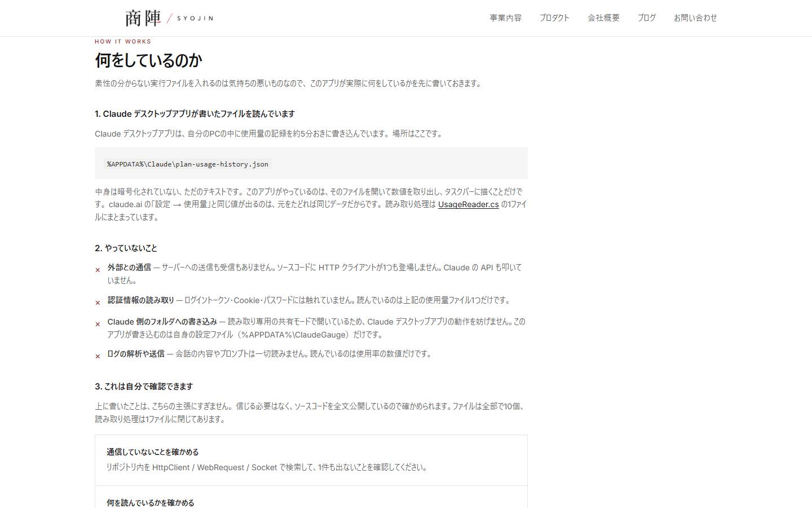Go to the プロダクト page

(555, 18)
